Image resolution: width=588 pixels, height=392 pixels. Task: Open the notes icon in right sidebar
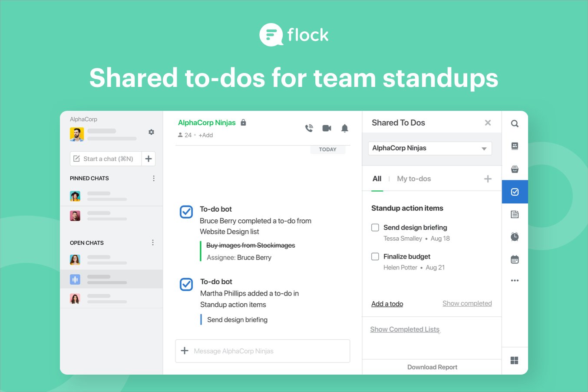tap(515, 214)
